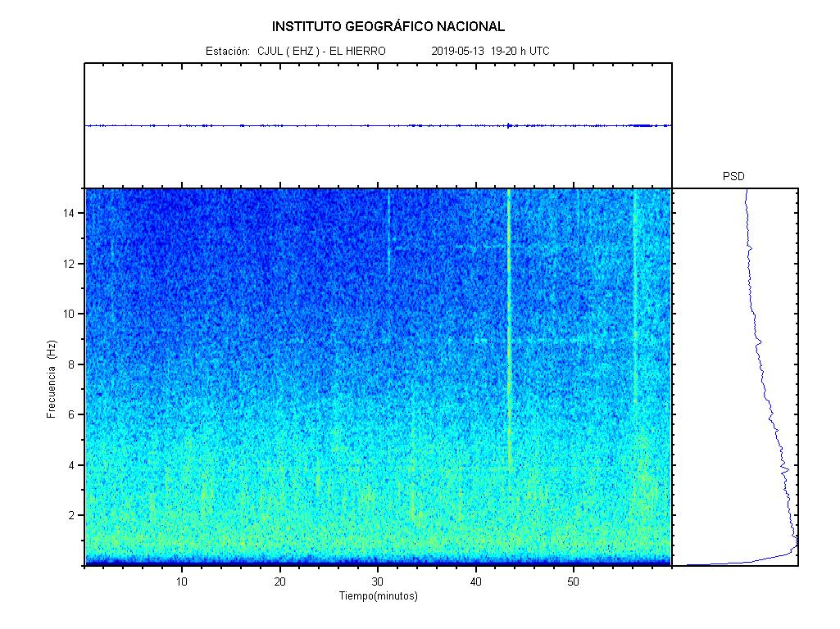840x629 pixels.
Task: Click the blue waveform trace in the top panel
Action: click(x=328, y=125)
